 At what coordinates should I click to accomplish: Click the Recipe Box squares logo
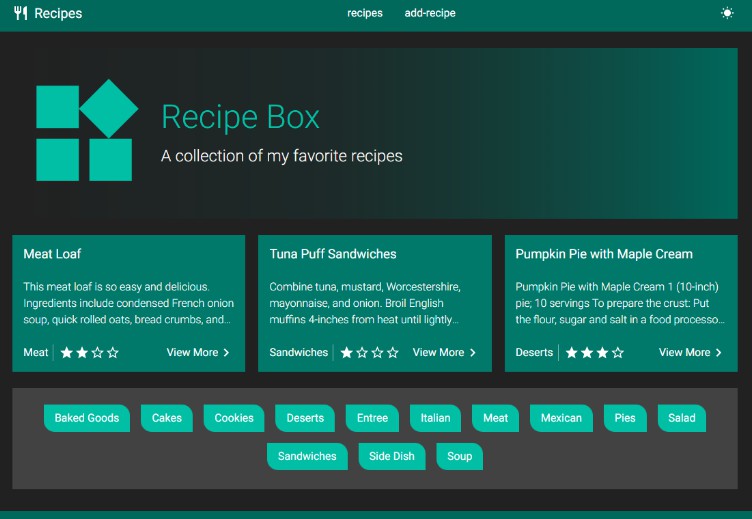click(86, 132)
